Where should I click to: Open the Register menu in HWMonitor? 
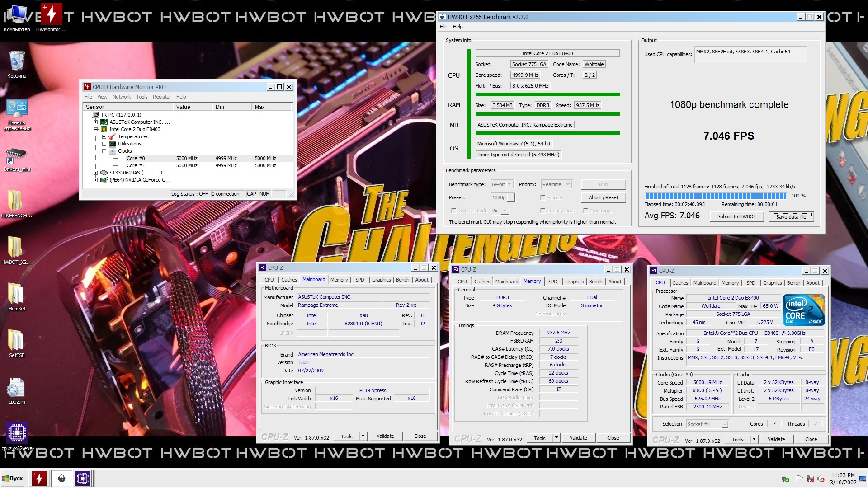[161, 97]
